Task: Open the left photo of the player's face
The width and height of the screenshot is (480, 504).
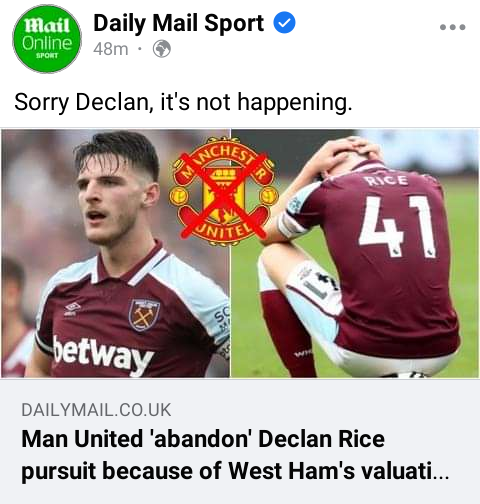Action: [x=115, y=253]
